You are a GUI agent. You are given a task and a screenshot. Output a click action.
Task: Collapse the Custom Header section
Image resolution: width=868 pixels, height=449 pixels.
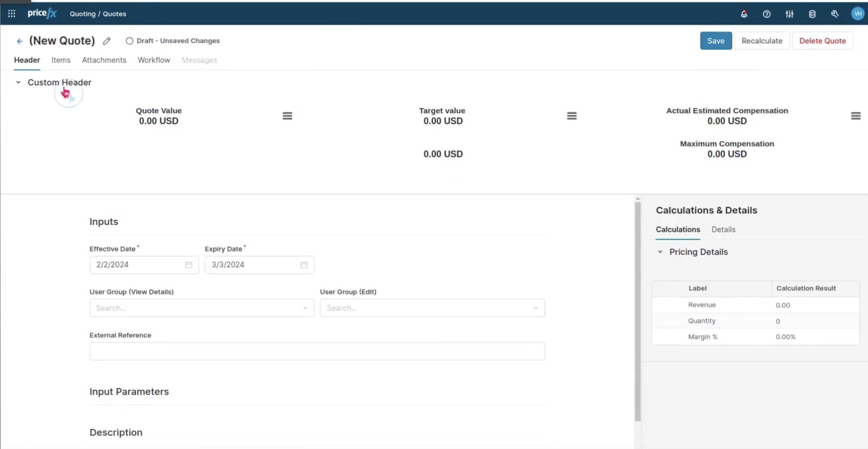pos(18,82)
